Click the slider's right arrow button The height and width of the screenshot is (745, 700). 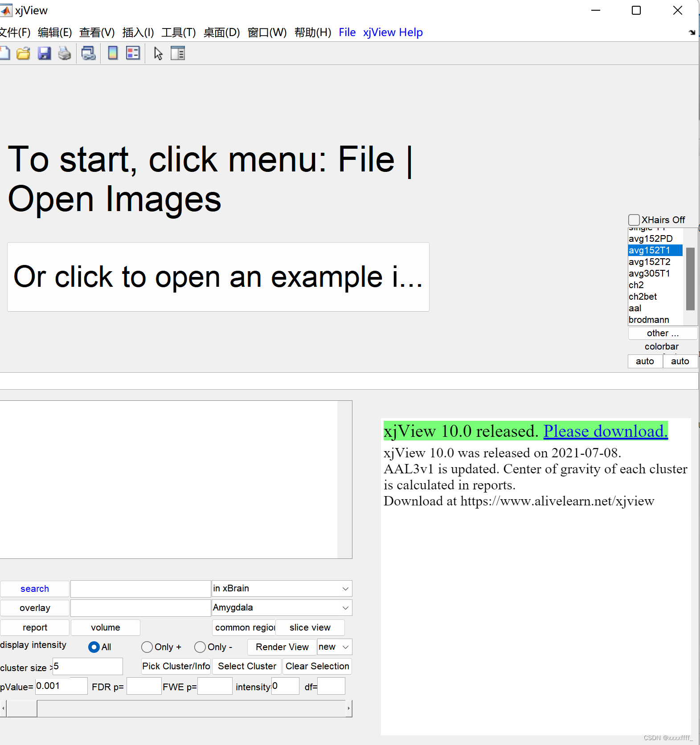[x=349, y=708]
